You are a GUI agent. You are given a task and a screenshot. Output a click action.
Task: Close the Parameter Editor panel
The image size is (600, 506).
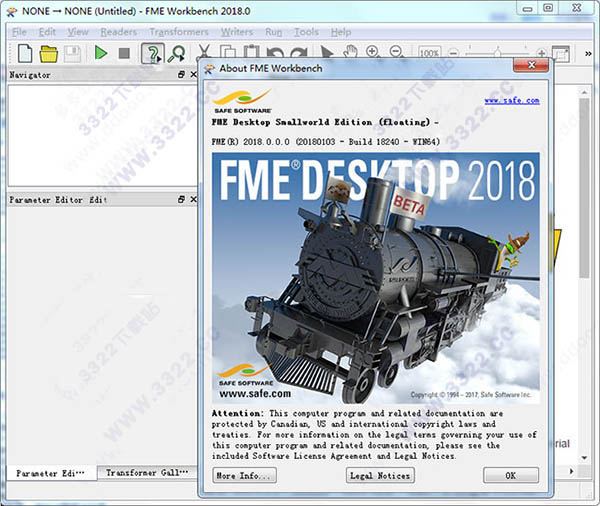click(193, 199)
